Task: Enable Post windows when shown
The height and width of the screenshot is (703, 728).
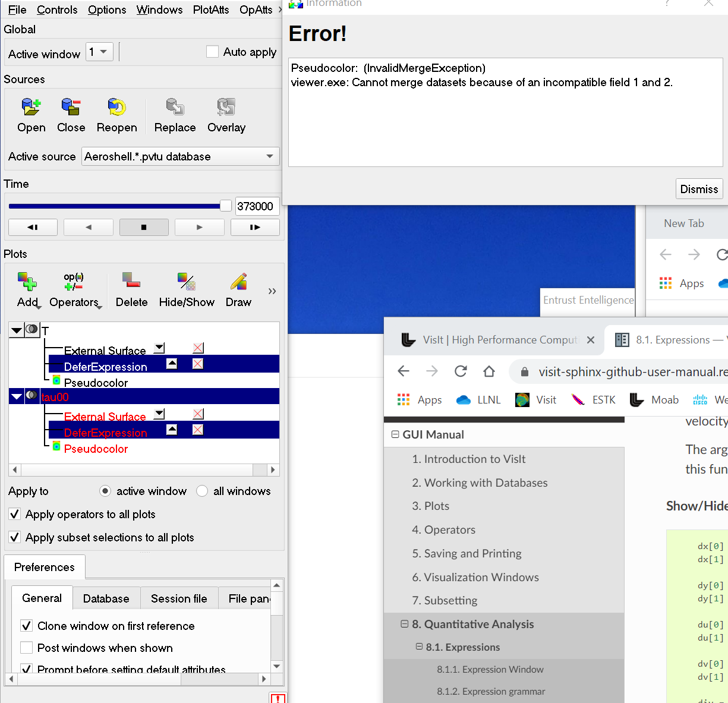Action: (26, 648)
